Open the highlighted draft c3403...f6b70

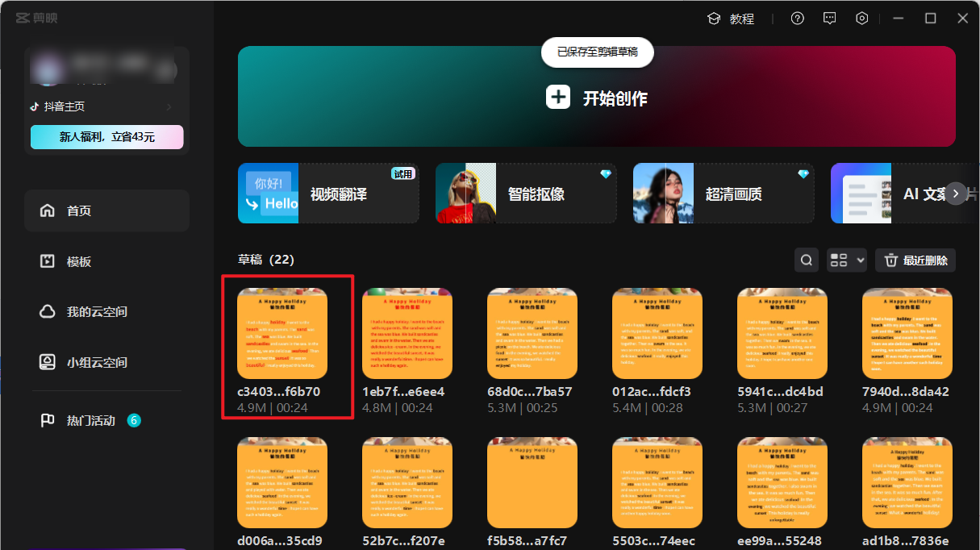(x=281, y=333)
